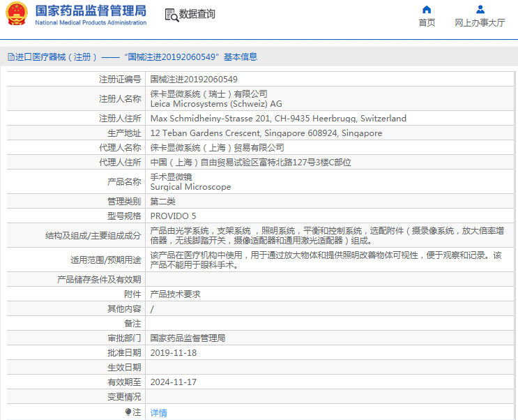Image resolution: width=518 pixels, height=420 pixels.
Task: Click the 数据查询 text label
Action: pyautogui.click(x=197, y=14)
